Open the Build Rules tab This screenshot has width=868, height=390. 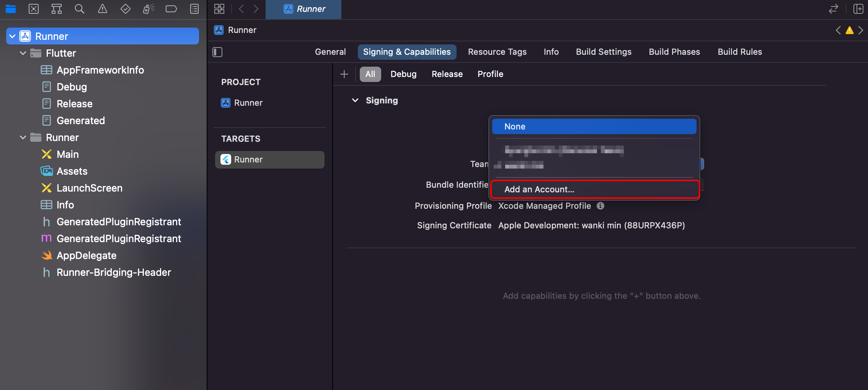click(740, 52)
